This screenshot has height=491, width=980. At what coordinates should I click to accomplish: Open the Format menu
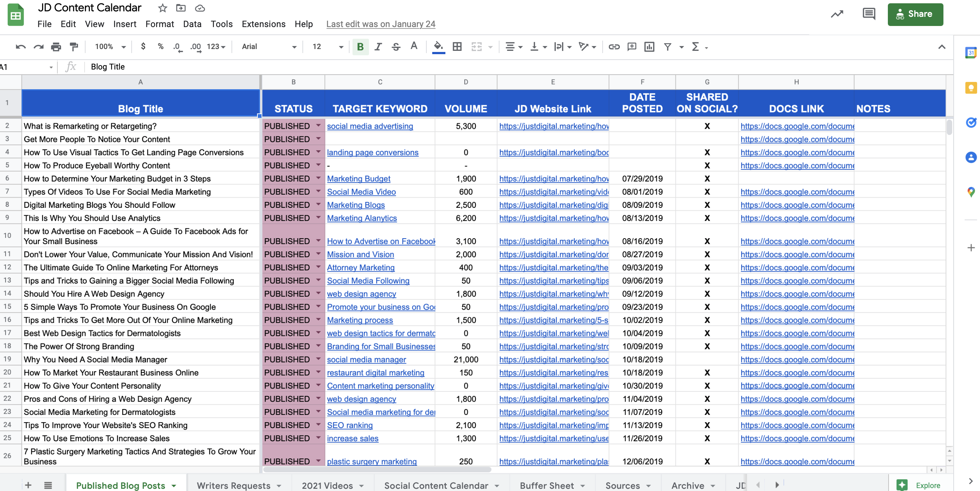159,24
